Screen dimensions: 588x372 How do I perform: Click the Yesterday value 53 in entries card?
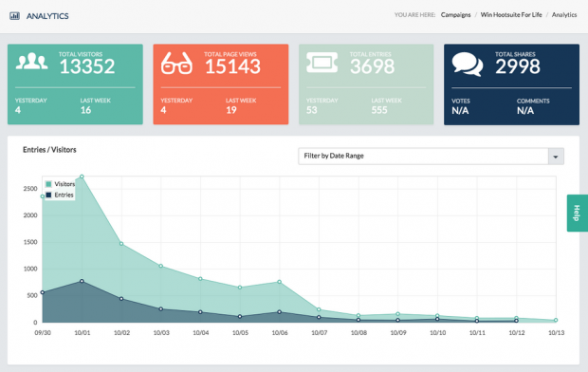[x=311, y=110]
